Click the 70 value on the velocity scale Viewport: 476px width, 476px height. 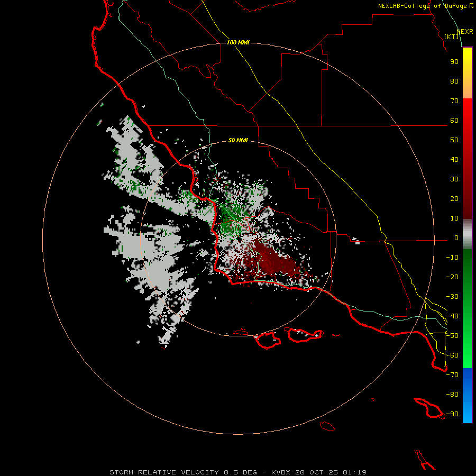tap(454, 101)
